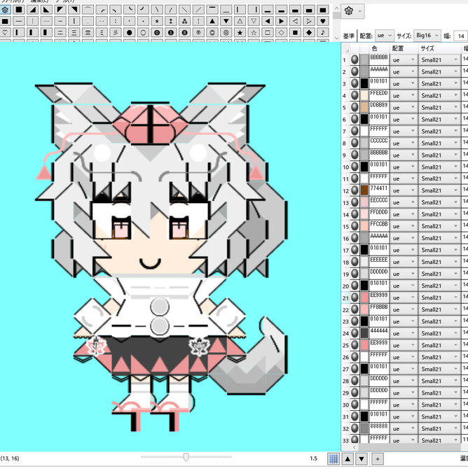Toggle visibility sphere for layer row 1
The height and width of the screenshot is (476, 468).
pos(355,59)
